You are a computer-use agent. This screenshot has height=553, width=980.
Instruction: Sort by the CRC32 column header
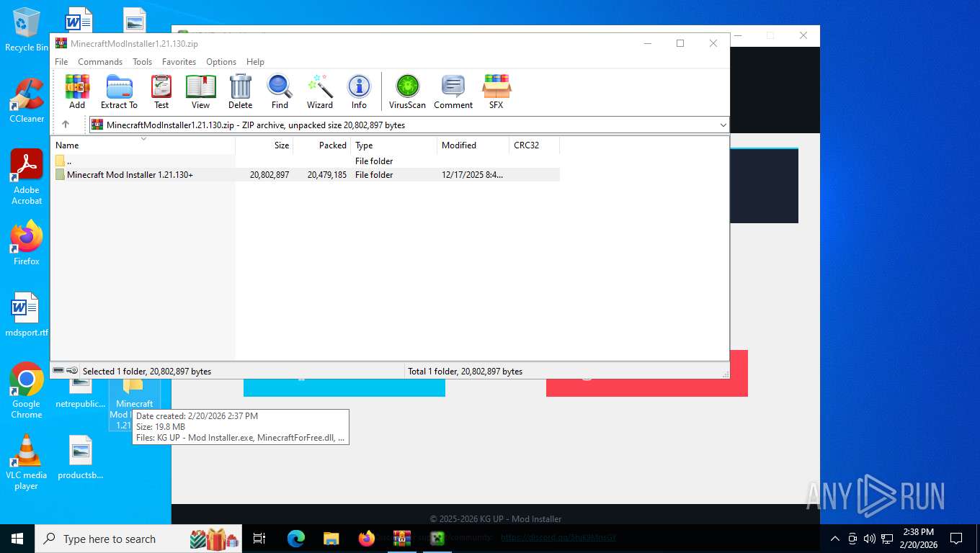pos(534,145)
